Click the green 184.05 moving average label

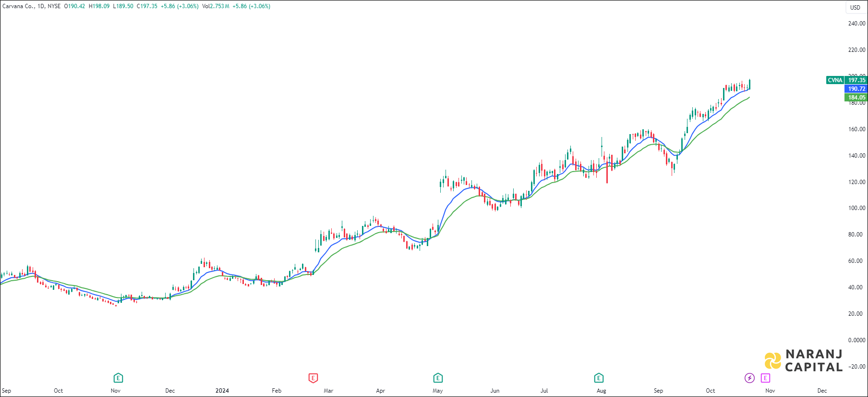[x=856, y=98]
